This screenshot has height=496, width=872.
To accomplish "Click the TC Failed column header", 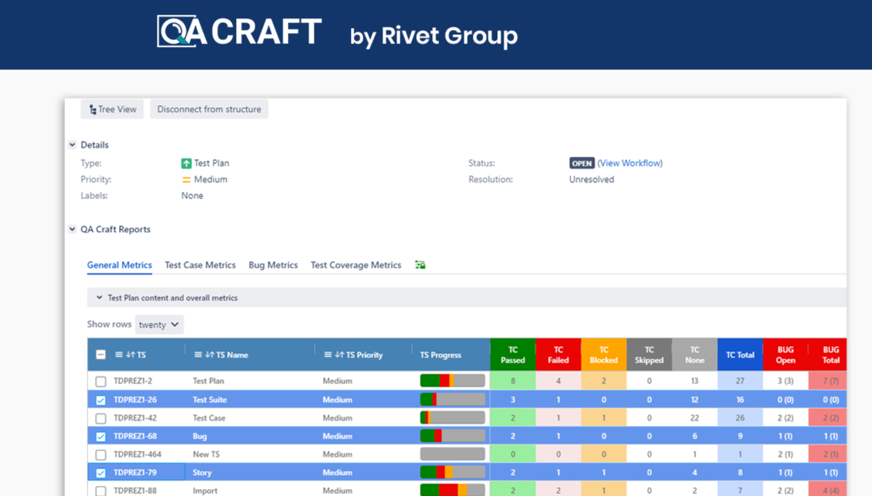I will click(558, 355).
